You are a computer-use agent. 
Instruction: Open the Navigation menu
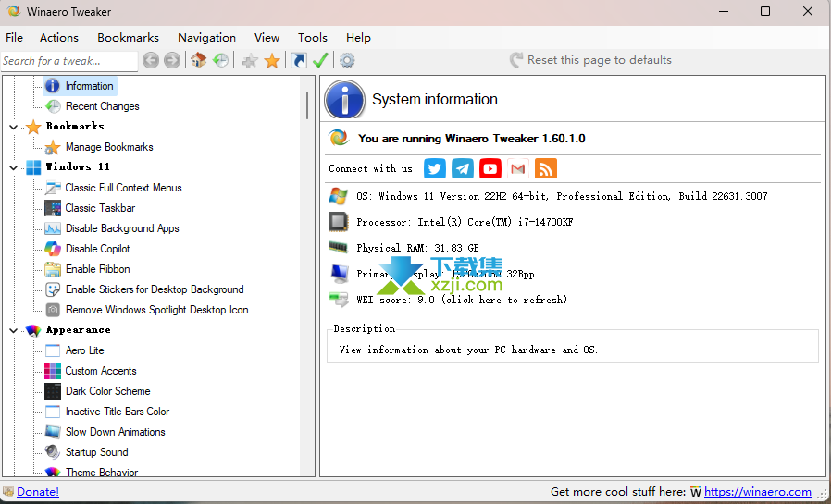(206, 38)
